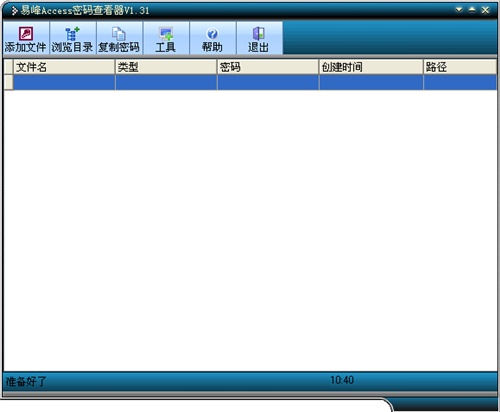Click the roll-up arrow in title bar
Image resolution: width=500 pixels, height=412 pixels.
click(x=472, y=10)
